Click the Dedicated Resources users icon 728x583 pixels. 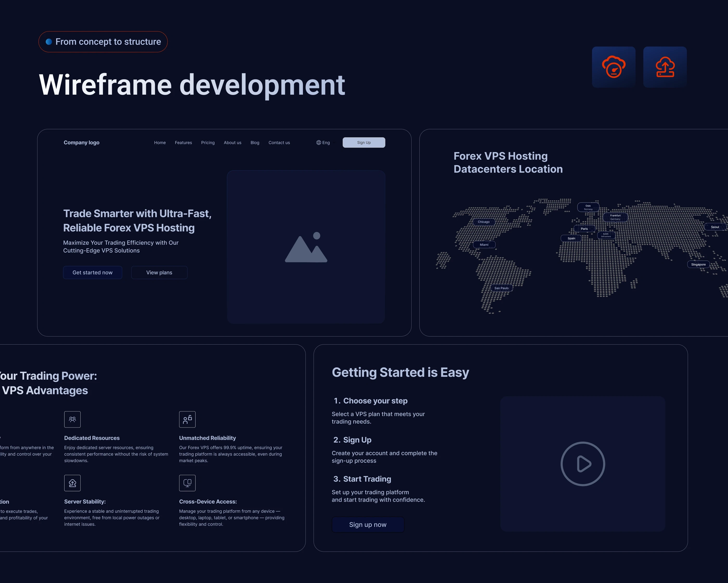pyautogui.click(x=72, y=419)
